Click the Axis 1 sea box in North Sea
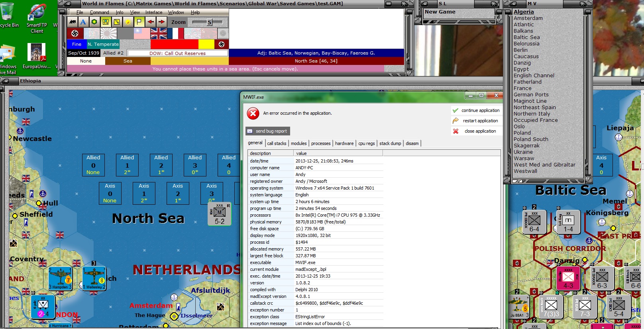Image resolution: width=644 pixels, height=329 pixels. pos(144,193)
